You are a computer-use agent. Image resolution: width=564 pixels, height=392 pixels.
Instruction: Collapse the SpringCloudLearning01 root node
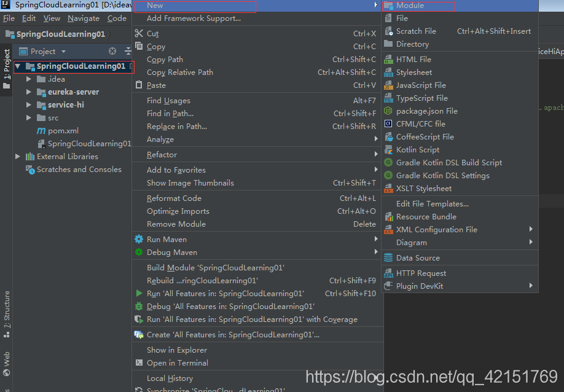17,66
